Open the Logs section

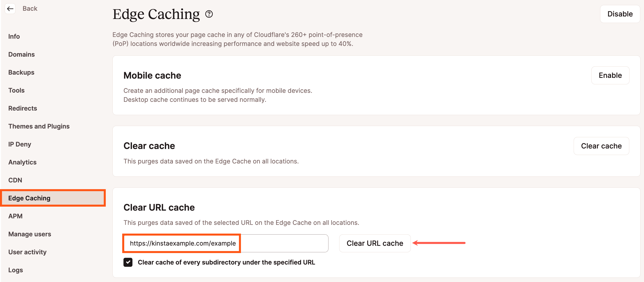click(x=15, y=270)
